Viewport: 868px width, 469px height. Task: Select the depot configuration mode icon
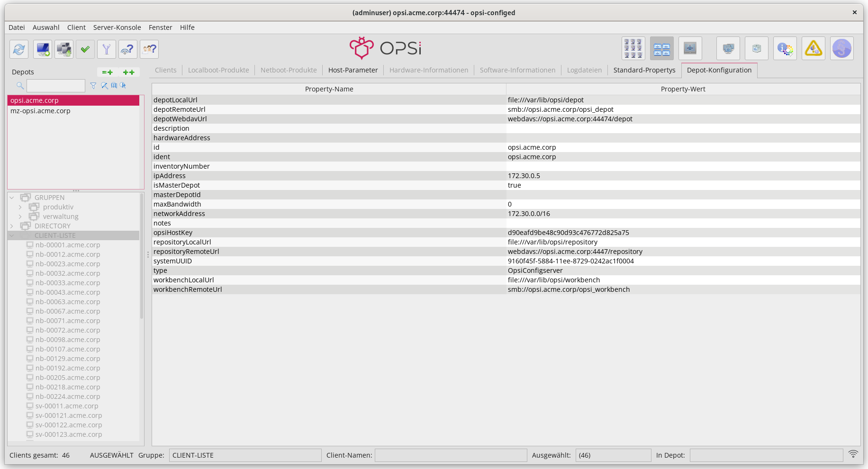[x=662, y=48]
